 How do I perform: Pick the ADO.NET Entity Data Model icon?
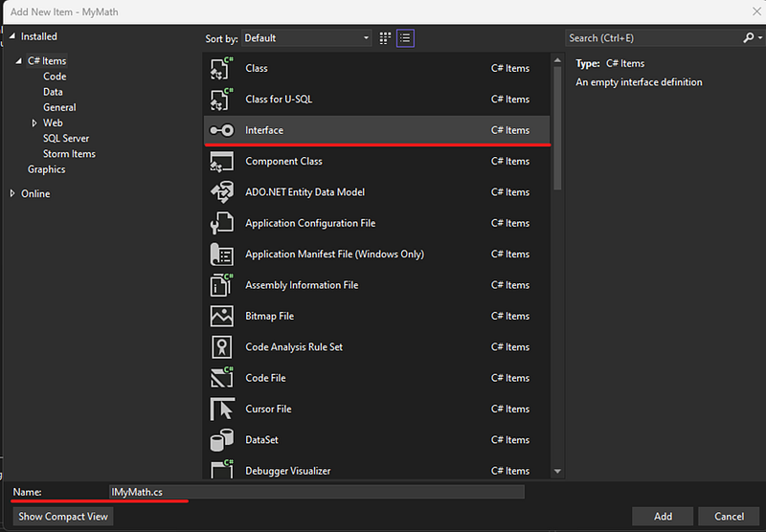click(x=222, y=192)
